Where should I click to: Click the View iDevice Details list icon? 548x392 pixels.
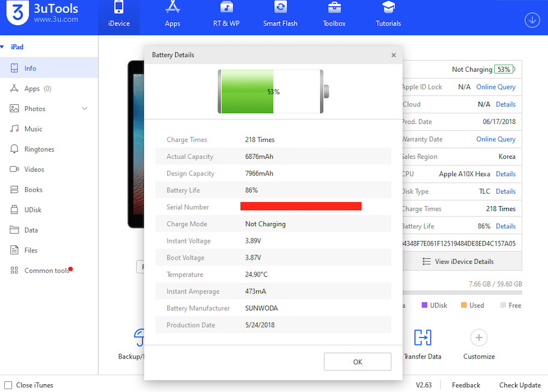point(426,262)
